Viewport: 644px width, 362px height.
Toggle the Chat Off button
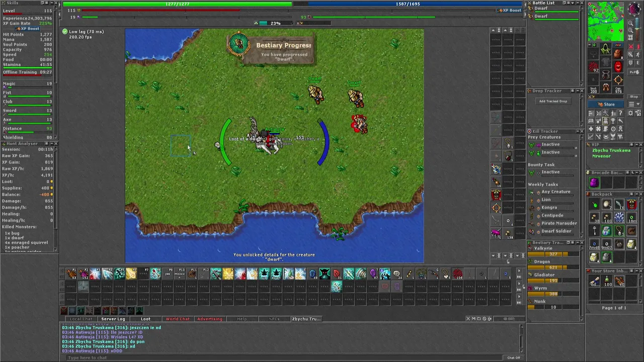point(514,357)
